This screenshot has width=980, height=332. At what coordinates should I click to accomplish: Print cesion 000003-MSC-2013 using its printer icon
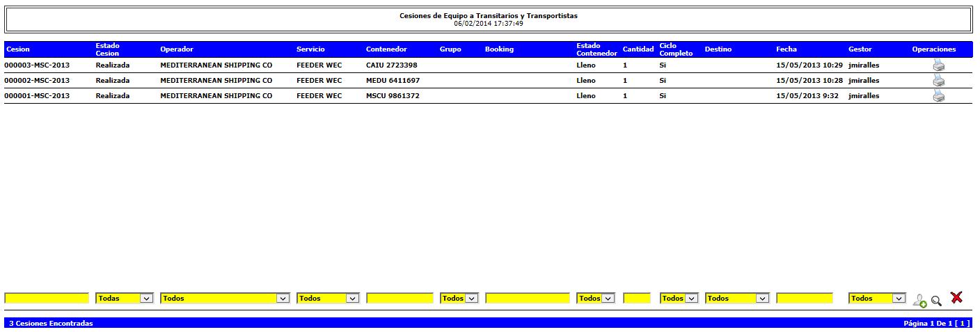point(939,65)
